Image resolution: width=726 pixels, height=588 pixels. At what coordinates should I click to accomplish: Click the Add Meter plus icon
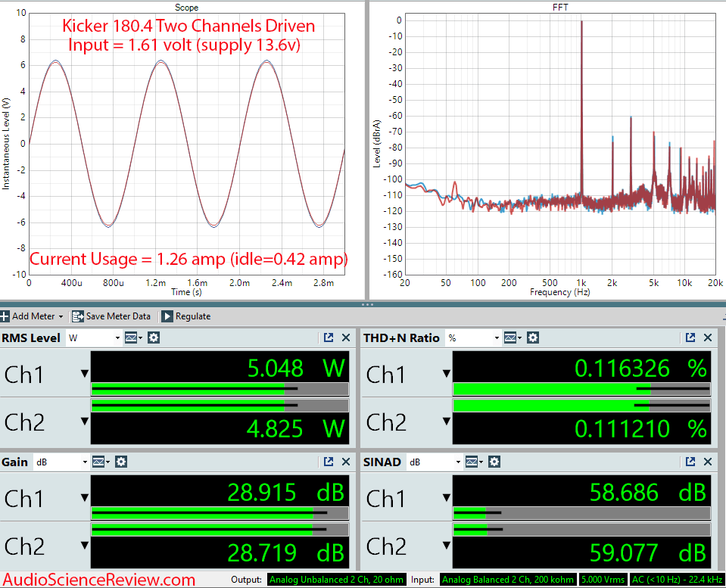point(5,316)
